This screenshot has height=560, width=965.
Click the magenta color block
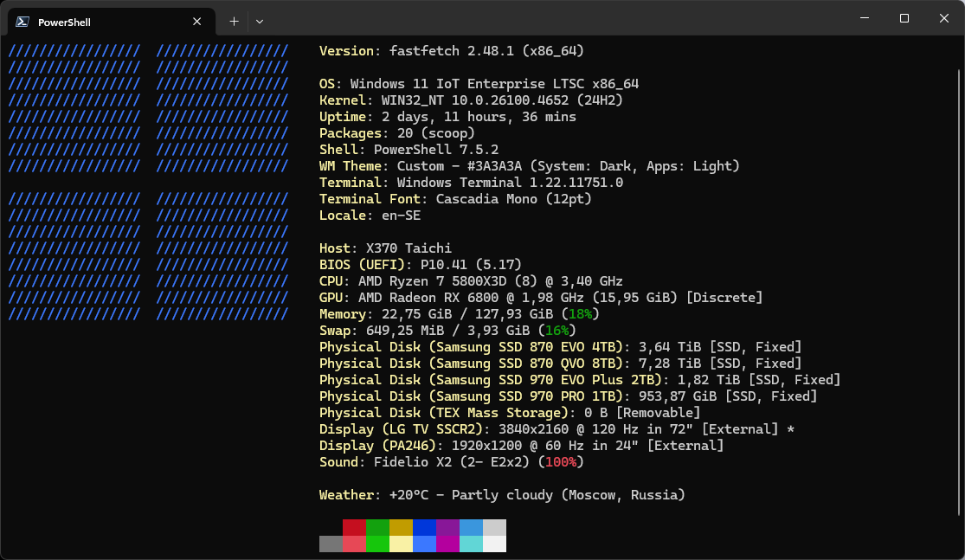click(x=448, y=544)
